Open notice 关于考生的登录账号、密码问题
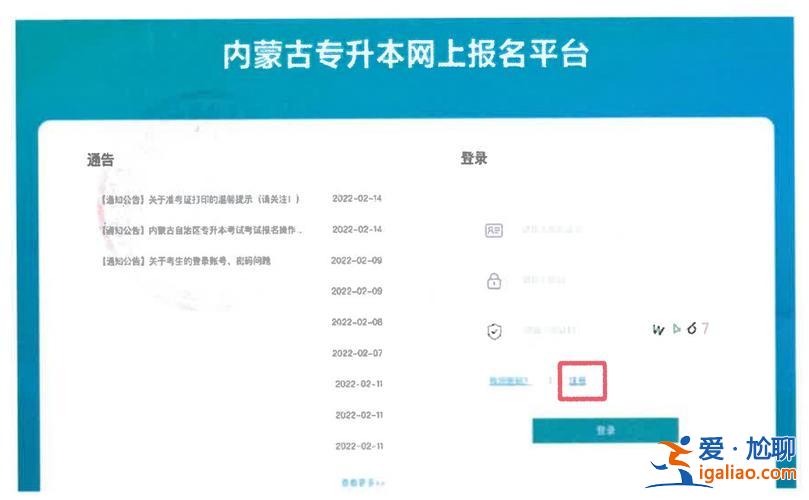Screen dimensions: 809x500 [185, 261]
